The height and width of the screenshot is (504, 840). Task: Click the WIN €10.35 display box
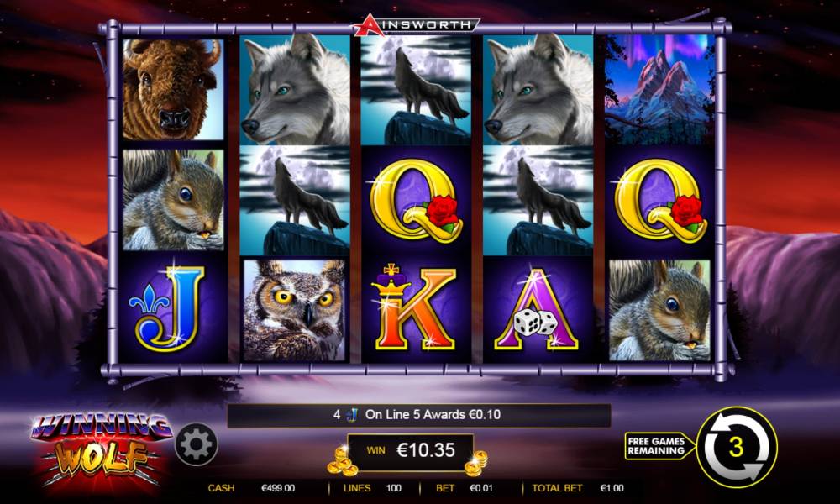coord(411,451)
